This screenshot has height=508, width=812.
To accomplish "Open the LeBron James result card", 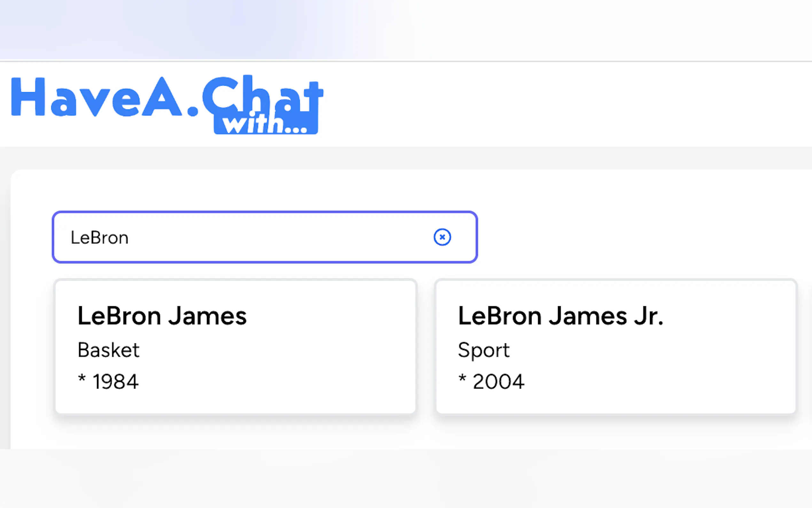I will click(235, 346).
